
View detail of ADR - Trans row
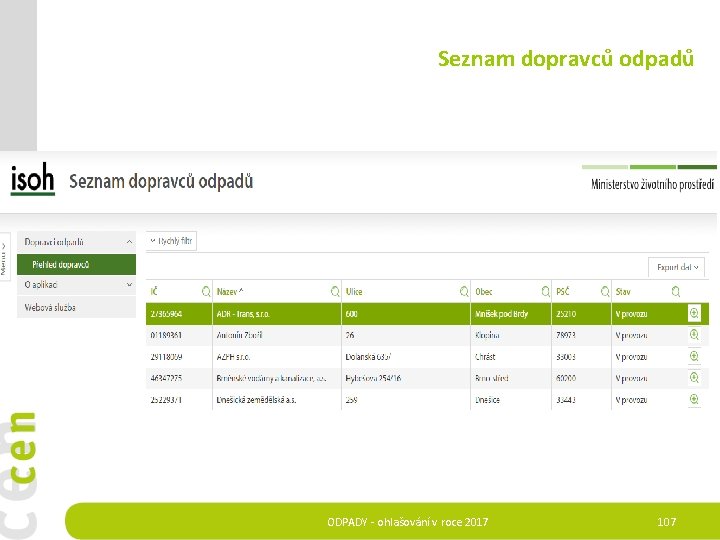694,314
